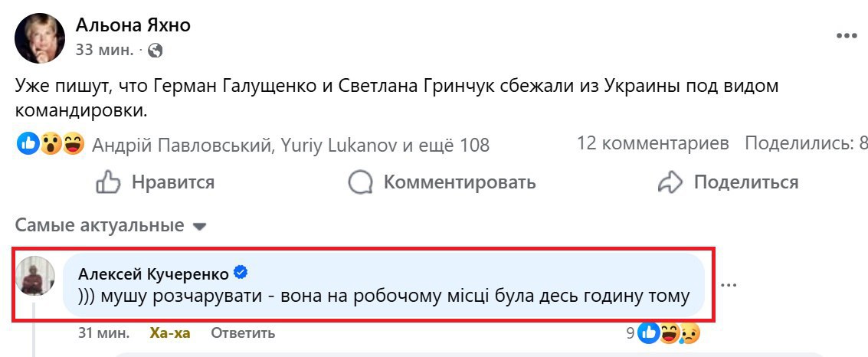Open list of people who reacted

[x=290, y=144]
